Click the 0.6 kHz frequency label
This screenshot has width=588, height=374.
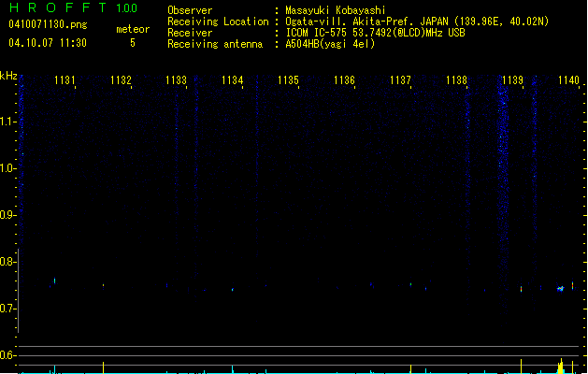tap(7, 355)
